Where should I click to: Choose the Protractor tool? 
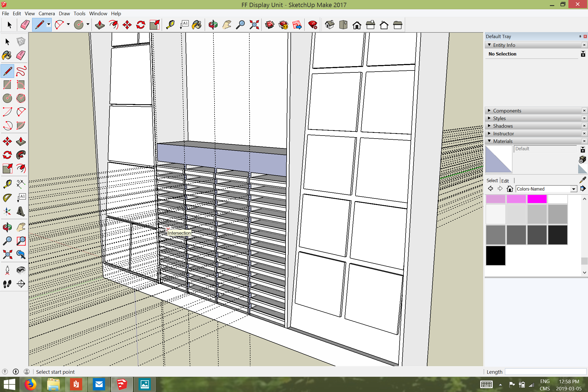(7, 197)
